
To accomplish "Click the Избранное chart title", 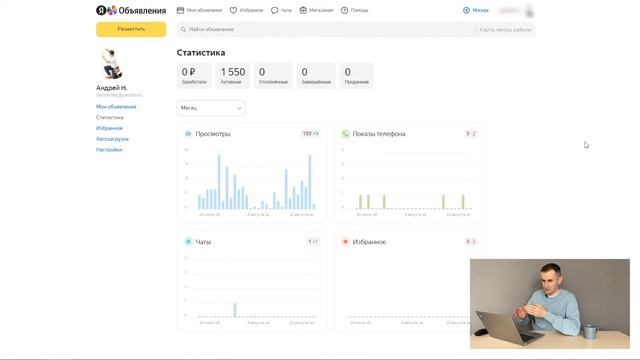I will point(369,242).
